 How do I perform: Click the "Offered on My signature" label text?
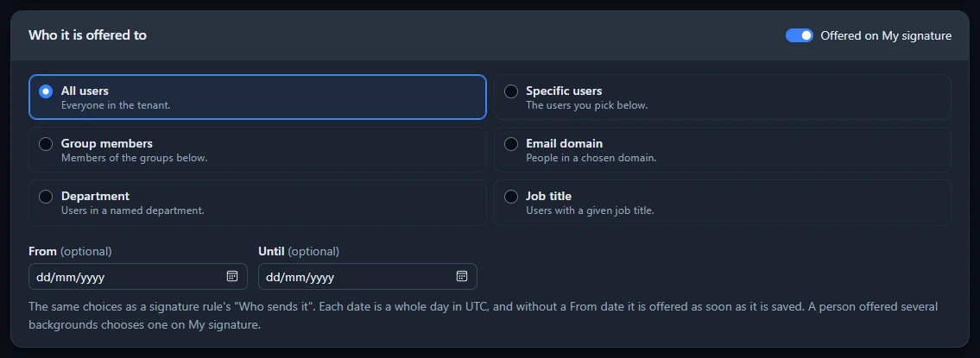[x=886, y=35]
